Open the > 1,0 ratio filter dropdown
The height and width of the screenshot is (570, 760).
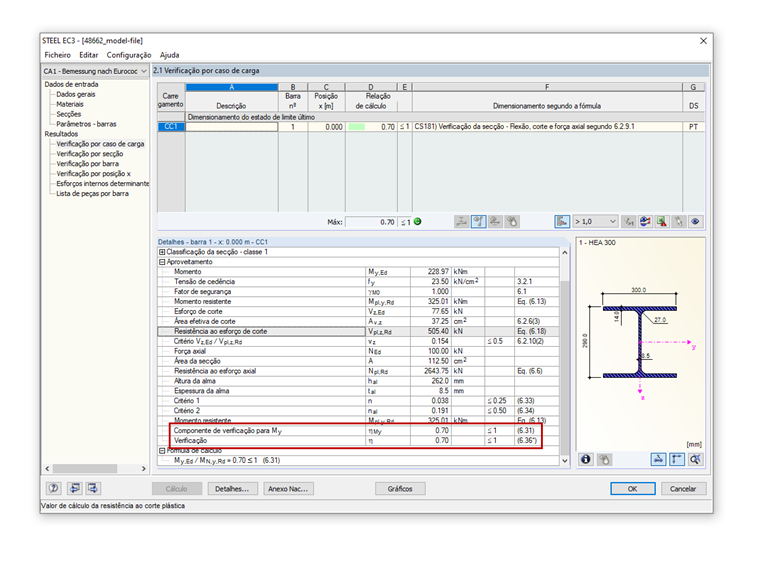coord(595,222)
